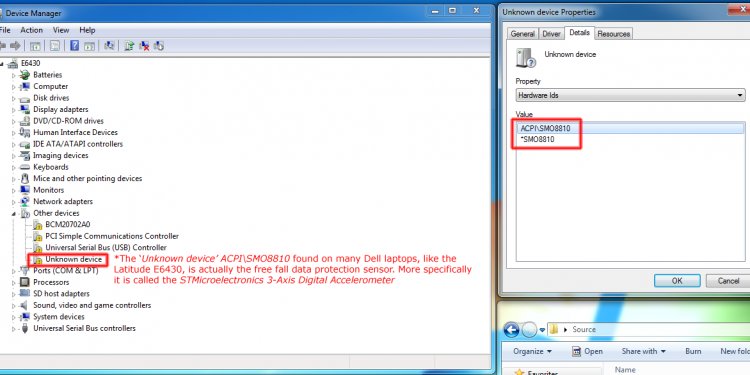Click the PCI Simple Communications Controller warning icon

(37, 236)
